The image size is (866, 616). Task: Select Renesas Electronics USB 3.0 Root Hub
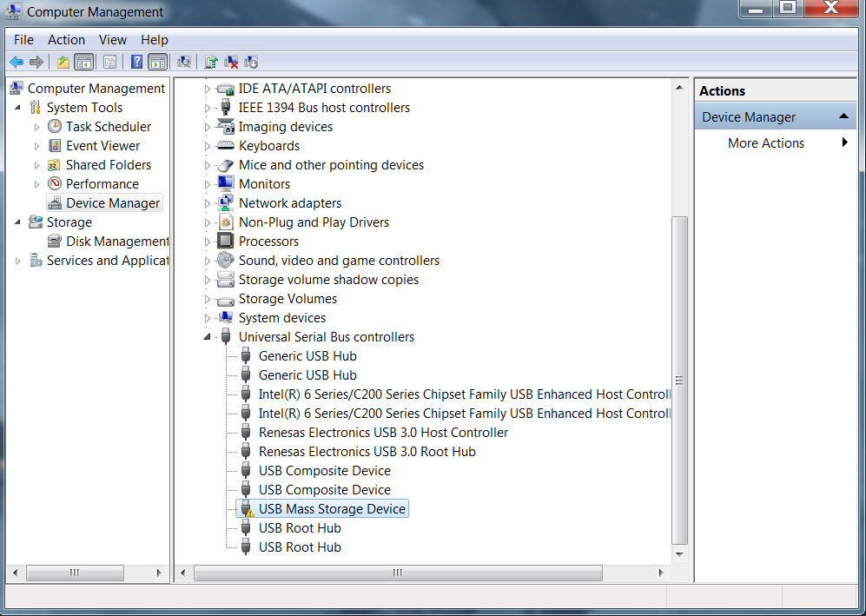coord(367,452)
